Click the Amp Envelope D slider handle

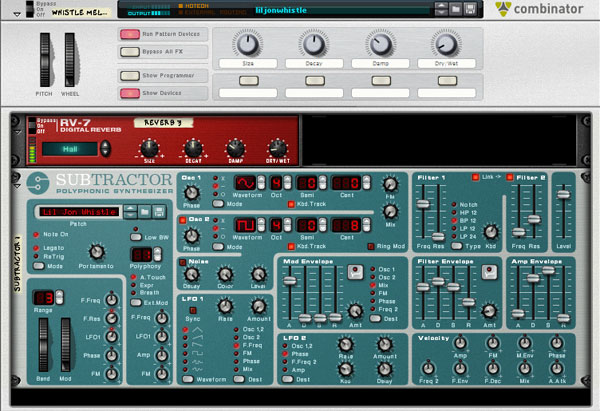coord(533,278)
